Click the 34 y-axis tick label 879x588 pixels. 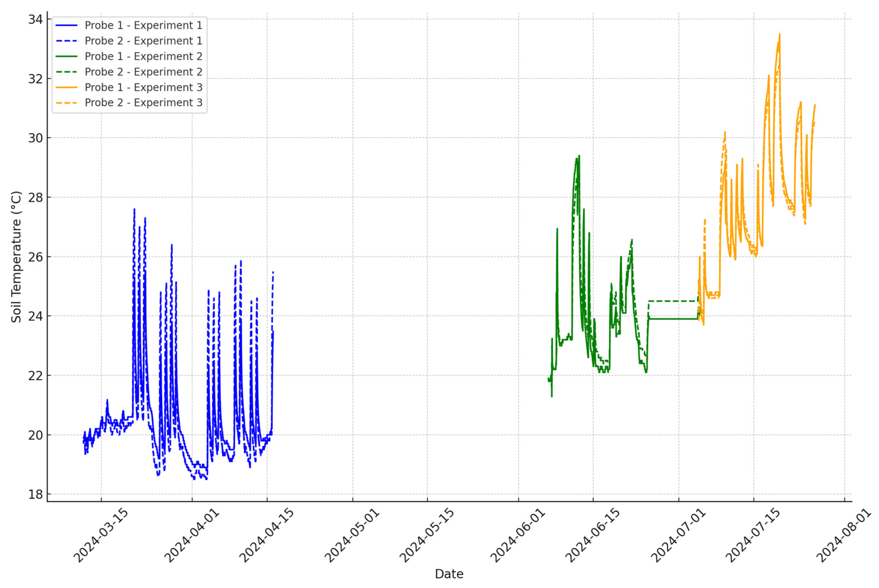(x=36, y=19)
